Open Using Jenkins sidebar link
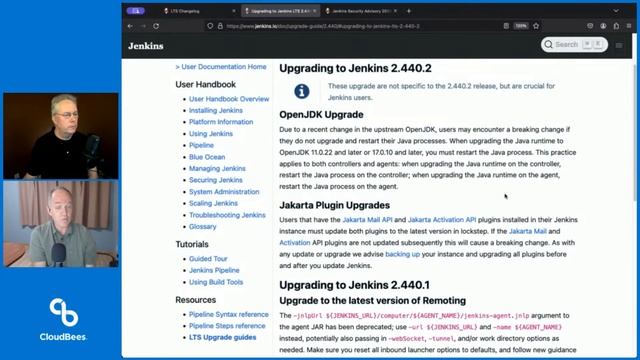 pos(211,133)
